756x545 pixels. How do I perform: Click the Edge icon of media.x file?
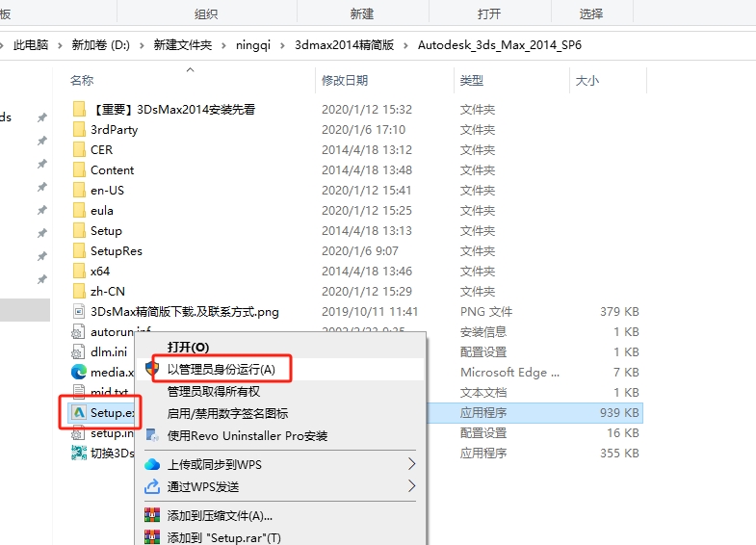tap(79, 372)
